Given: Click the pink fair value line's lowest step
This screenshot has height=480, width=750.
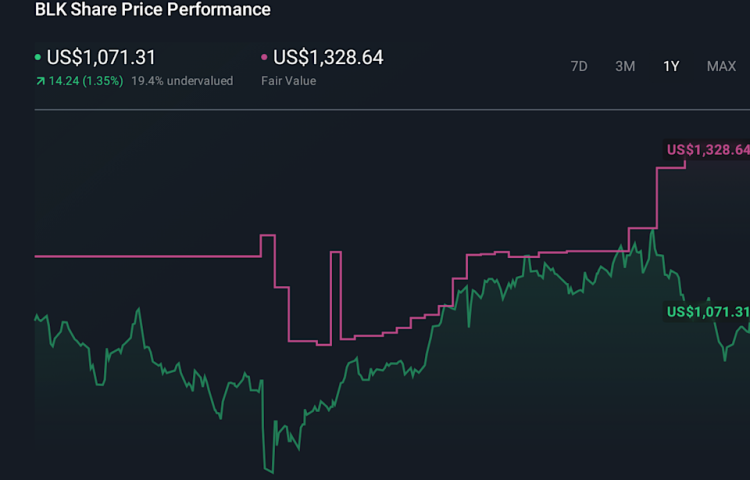Looking at the screenshot, I should pos(323,344).
